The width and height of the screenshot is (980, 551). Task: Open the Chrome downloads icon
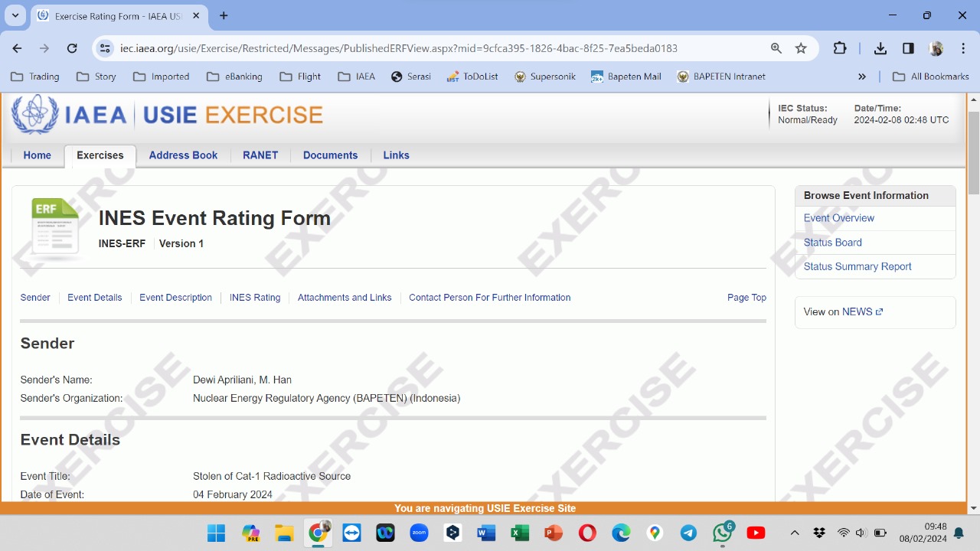pos(880,48)
